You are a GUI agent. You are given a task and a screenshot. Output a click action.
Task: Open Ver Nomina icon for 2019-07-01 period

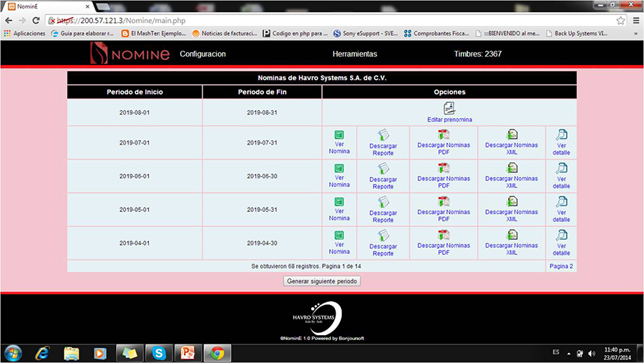click(x=339, y=134)
